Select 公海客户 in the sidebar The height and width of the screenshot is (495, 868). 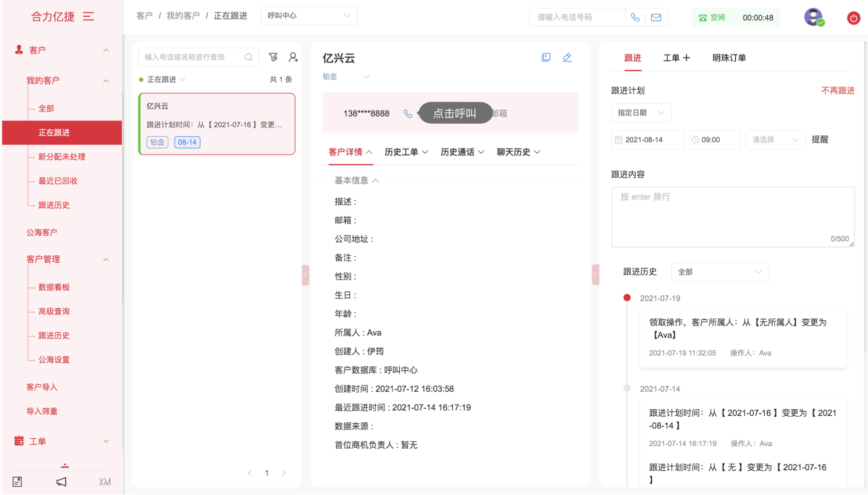[42, 232]
